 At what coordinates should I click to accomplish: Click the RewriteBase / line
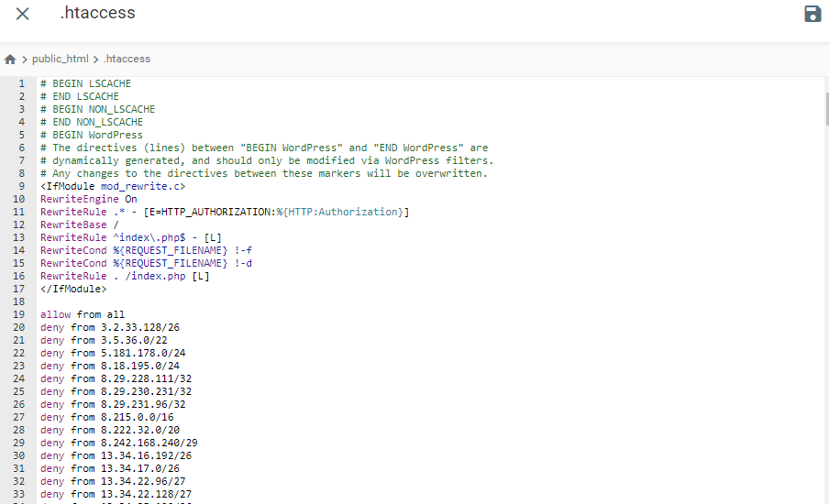79,225
